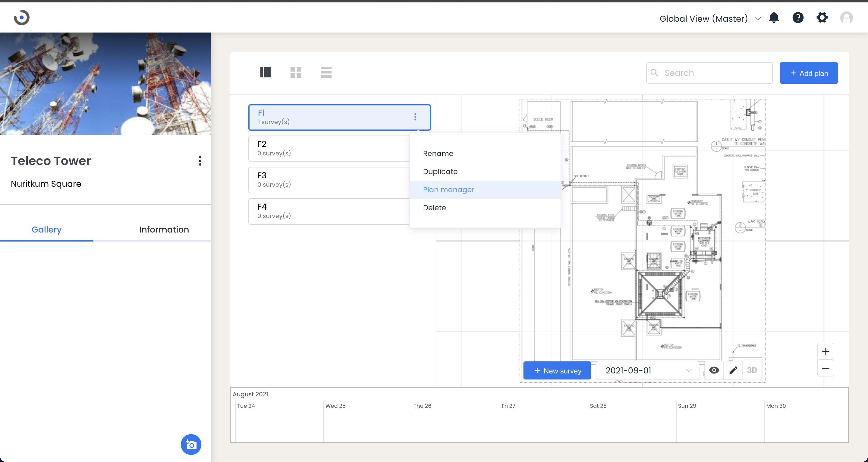Open F1 plan three-dot menu

415,117
